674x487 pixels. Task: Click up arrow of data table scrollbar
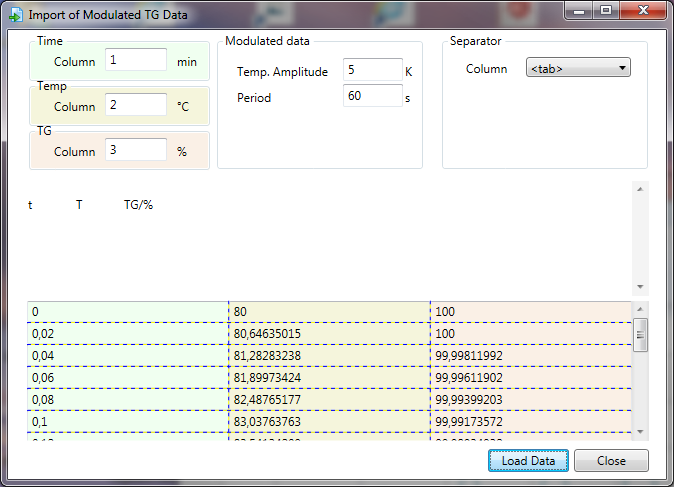pos(640,309)
